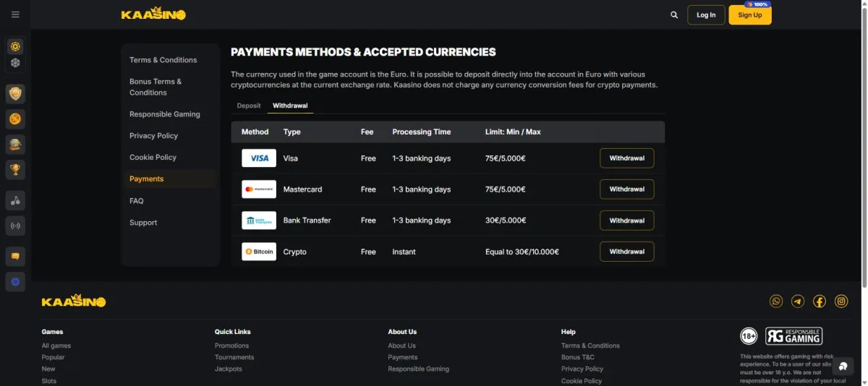Viewport: 868px width, 386px height.
Task: Click the shield sidebar icon
Action: pos(15,94)
